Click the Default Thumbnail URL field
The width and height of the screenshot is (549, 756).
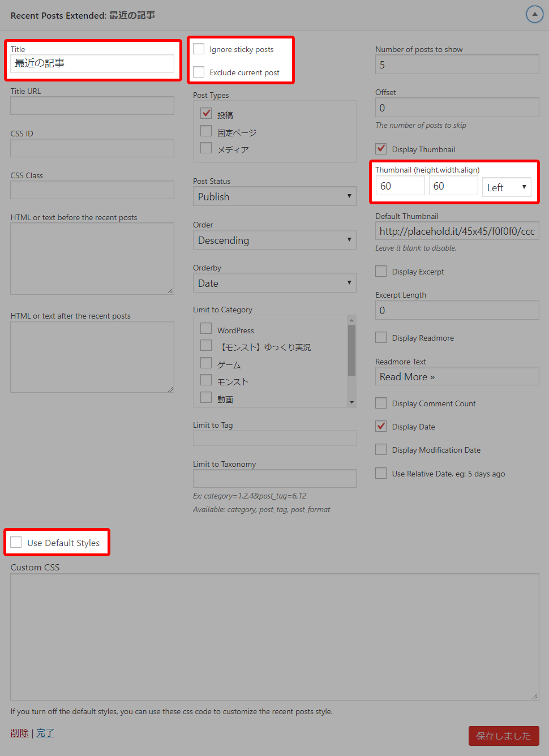point(457,231)
